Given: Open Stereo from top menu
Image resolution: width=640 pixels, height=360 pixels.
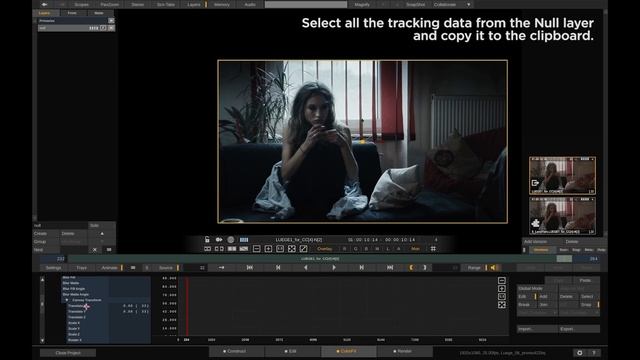Looking at the screenshot, I should click(x=138, y=4).
